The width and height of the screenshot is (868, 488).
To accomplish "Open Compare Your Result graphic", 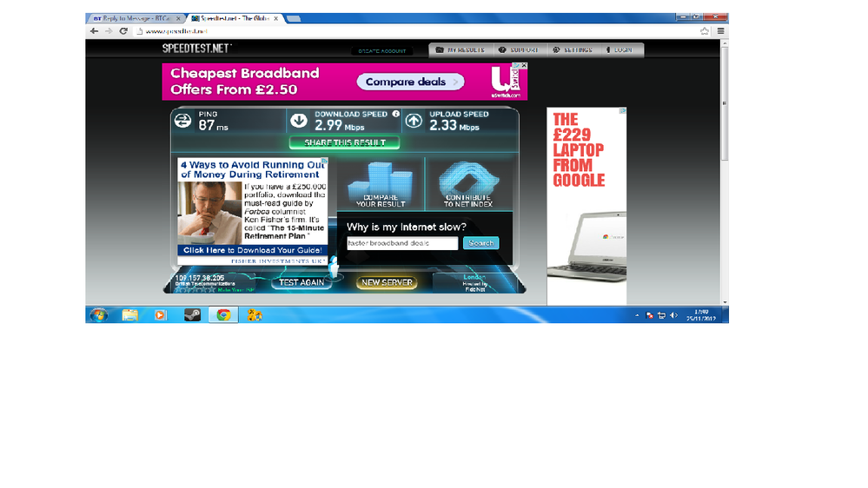I will tap(381, 184).
